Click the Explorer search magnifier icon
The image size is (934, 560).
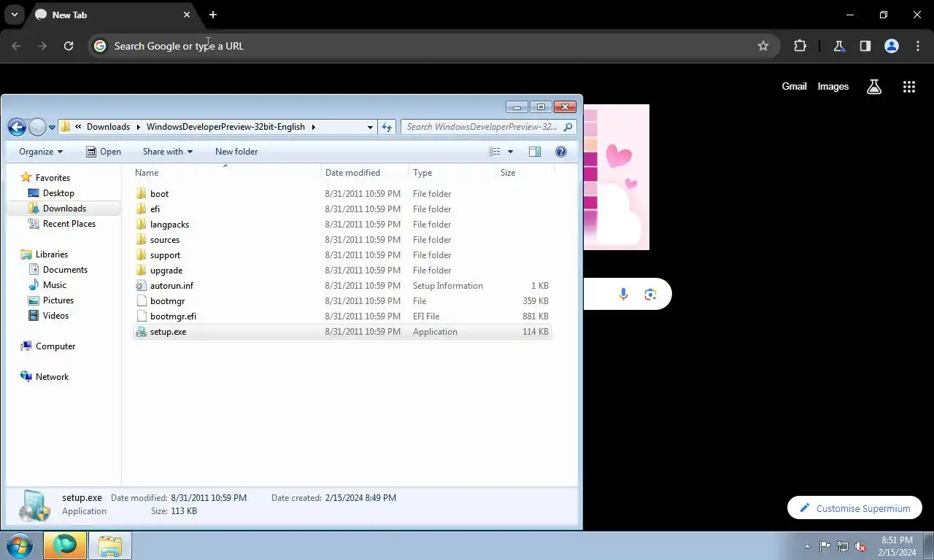568,127
